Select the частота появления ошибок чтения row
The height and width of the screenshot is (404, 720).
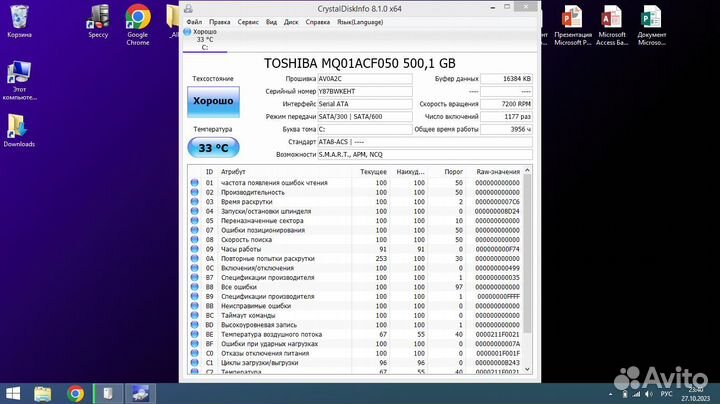355,183
